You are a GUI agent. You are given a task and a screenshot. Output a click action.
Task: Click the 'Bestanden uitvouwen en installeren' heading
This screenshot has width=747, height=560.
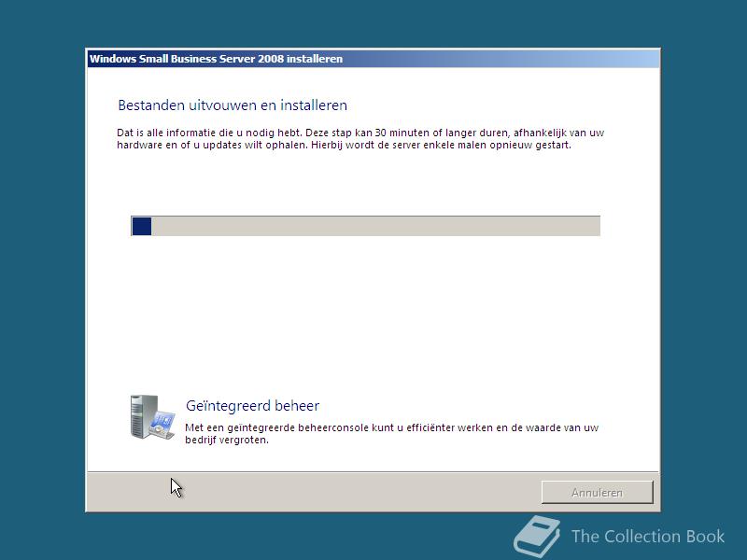click(x=233, y=105)
